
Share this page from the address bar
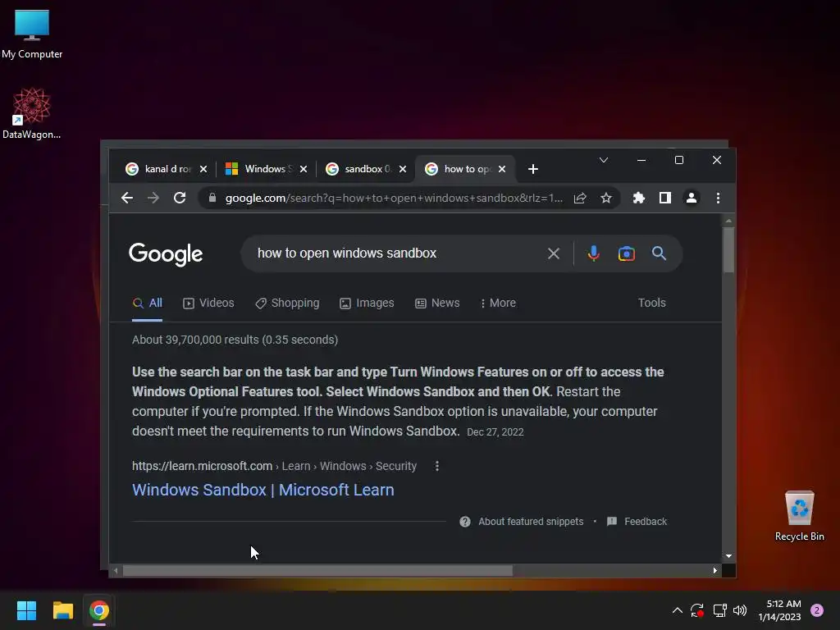(x=580, y=199)
